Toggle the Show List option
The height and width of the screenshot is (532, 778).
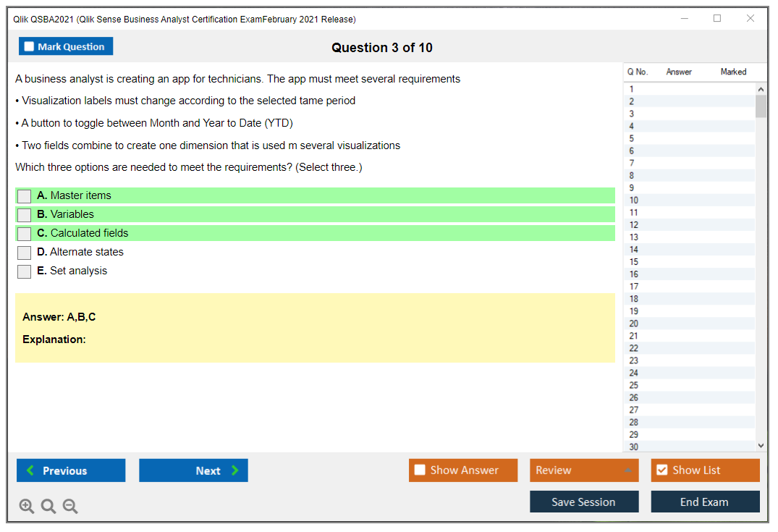[x=661, y=470]
